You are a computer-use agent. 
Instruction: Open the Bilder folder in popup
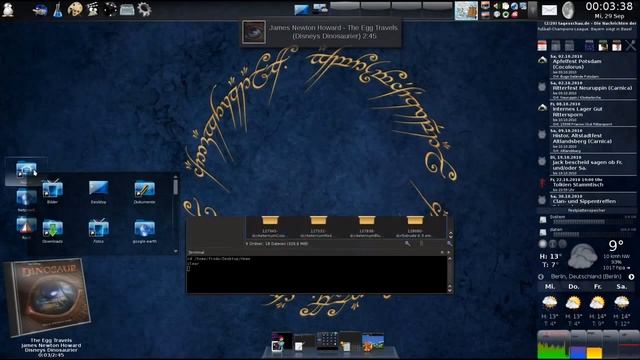[x=52, y=191]
